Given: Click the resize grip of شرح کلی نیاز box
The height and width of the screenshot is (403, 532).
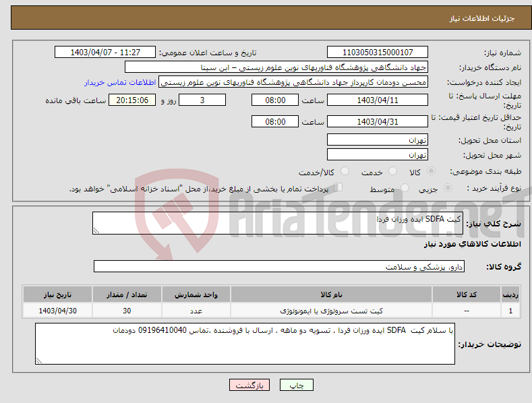Looking at the screenshot, I should coord(96,230).
